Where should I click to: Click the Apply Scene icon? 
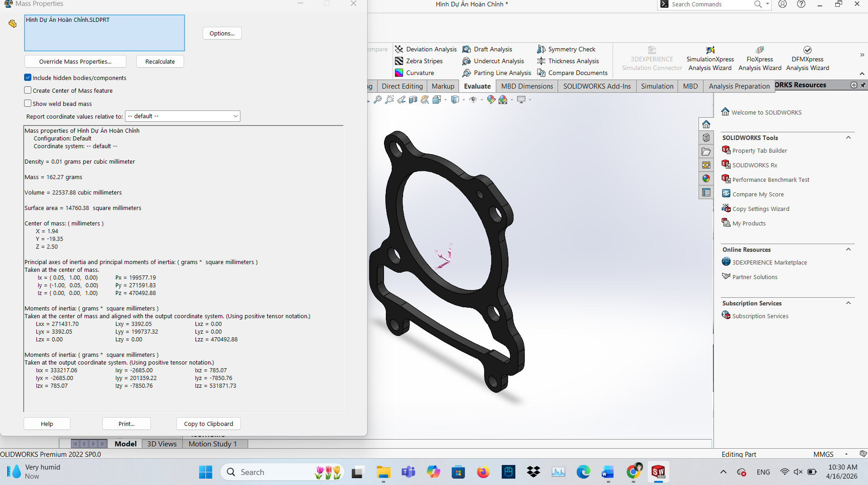coord(503,100)
